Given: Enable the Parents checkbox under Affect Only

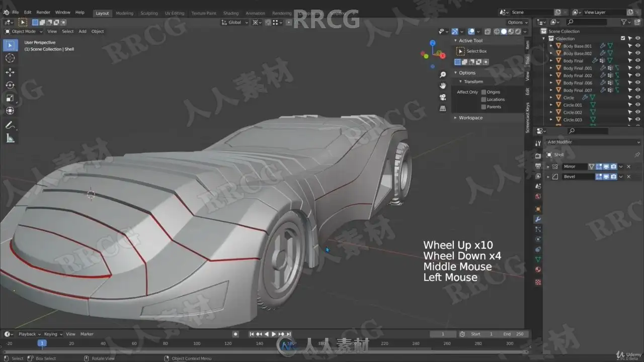Looking at the screenshot, I should tap(484, 107).
